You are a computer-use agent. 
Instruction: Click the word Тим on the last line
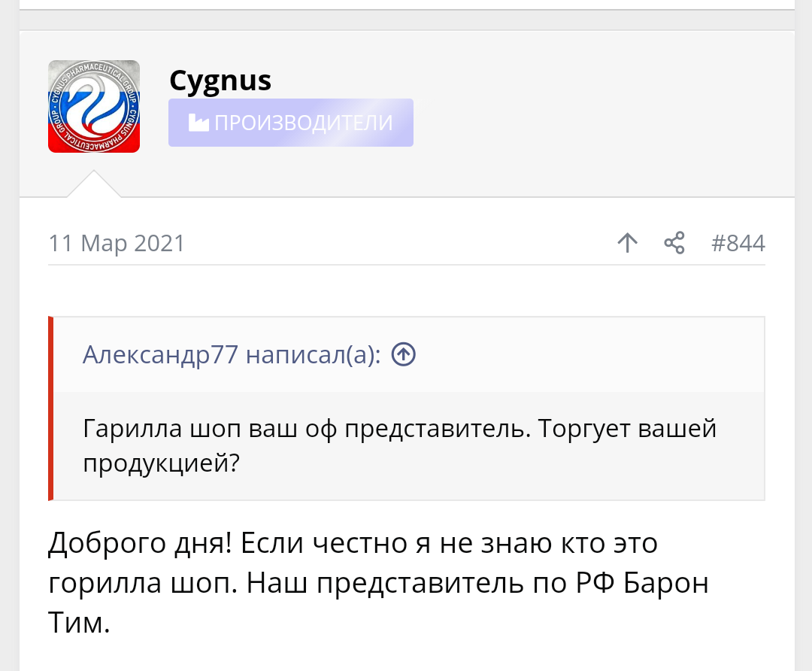(78, 624)
